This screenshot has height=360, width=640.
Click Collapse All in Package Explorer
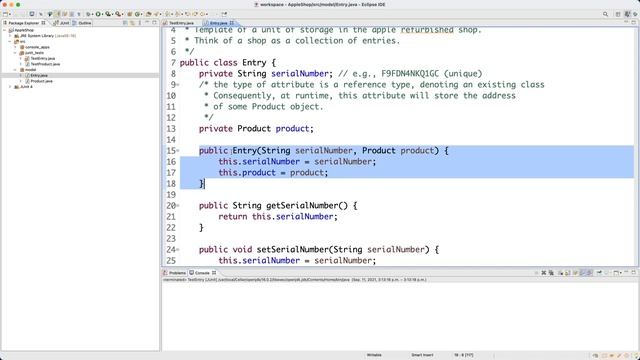tap(125, 23)
